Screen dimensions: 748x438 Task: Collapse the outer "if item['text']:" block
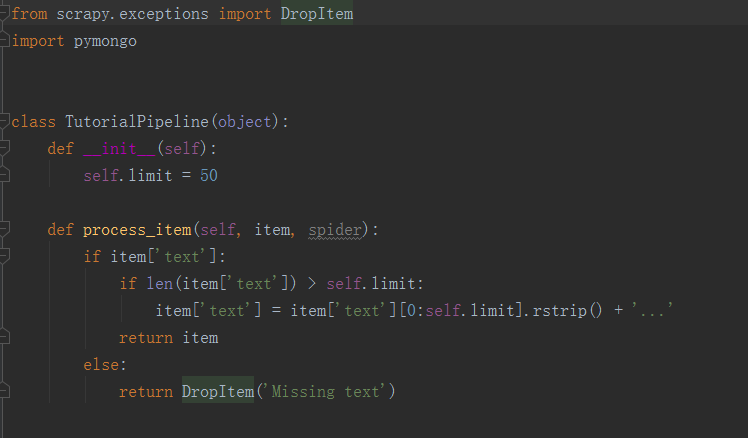click(4, 256)
